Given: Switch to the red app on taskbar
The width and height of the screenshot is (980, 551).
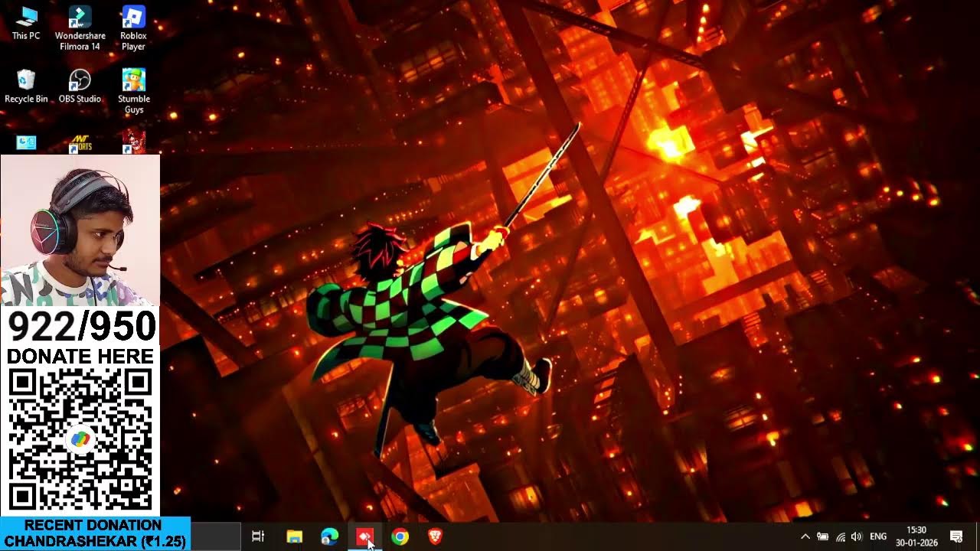Looking at the screenshot, I should click(x=364, y=536).
